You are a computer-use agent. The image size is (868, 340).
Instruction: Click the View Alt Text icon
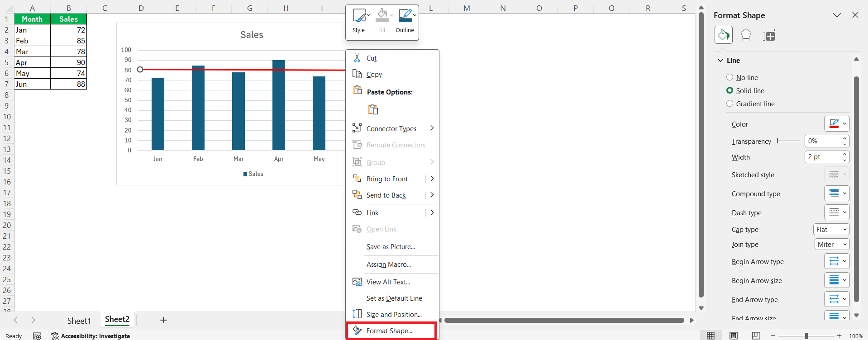pyautogui.click(x=357, y=282)
